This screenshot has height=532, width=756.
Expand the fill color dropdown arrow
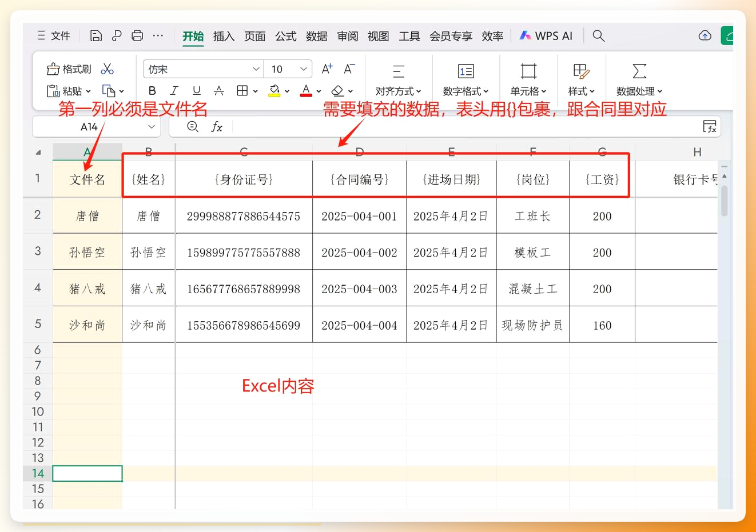coord(287,91)
